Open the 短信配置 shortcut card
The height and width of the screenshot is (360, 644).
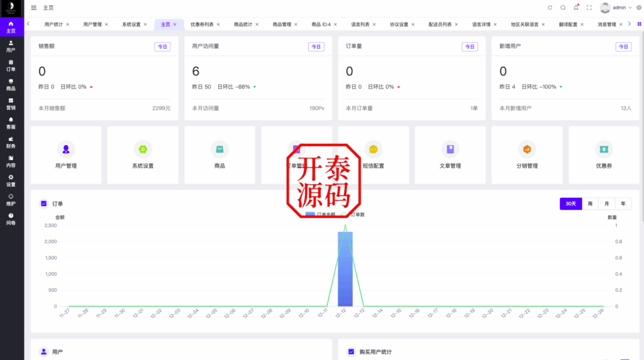coord(374,155)
